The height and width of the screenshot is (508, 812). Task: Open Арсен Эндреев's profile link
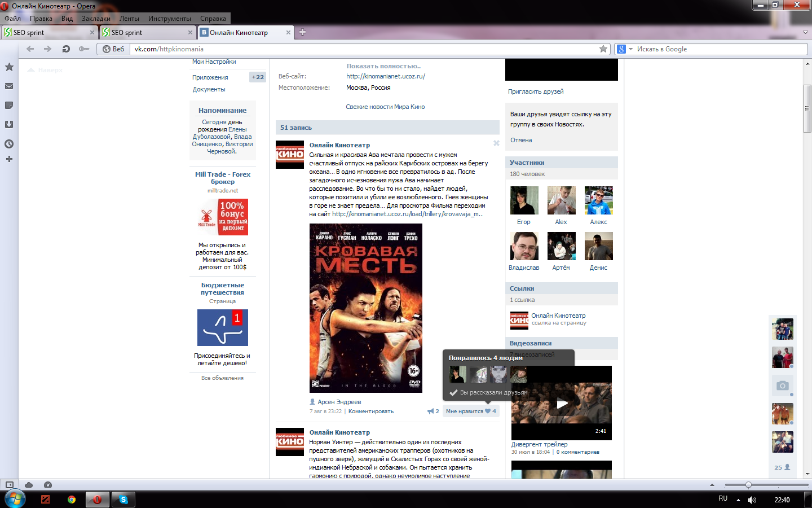tap(339, 402)
